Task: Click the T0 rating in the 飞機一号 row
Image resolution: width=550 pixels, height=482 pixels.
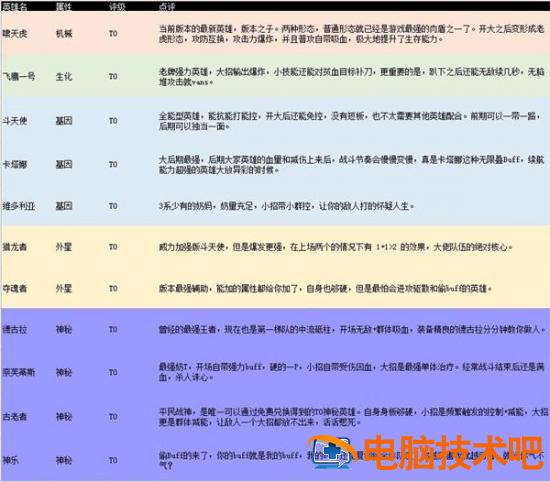Action: [x=113, y=76]
